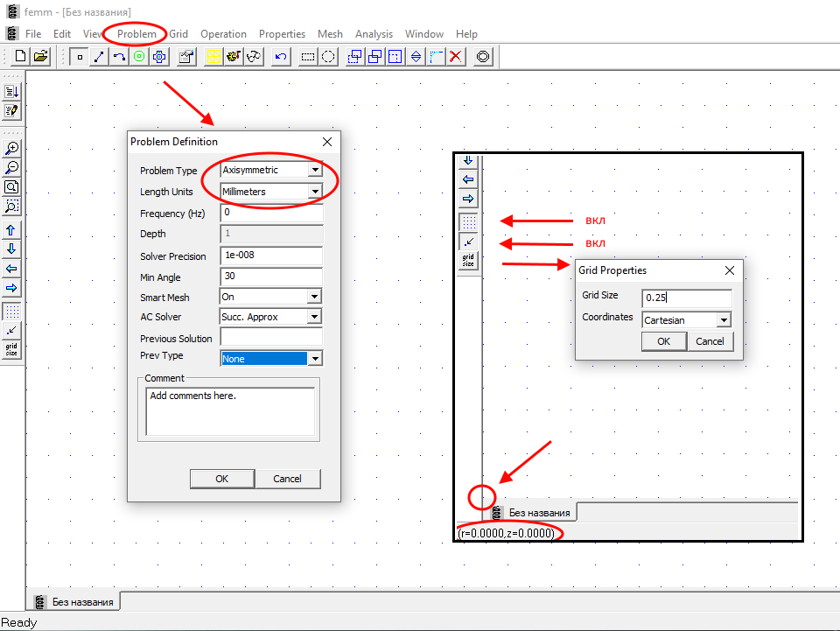Pan view down with left-toolbar arrow
This screenshot has height=631, width=840.
coord(11,249)
